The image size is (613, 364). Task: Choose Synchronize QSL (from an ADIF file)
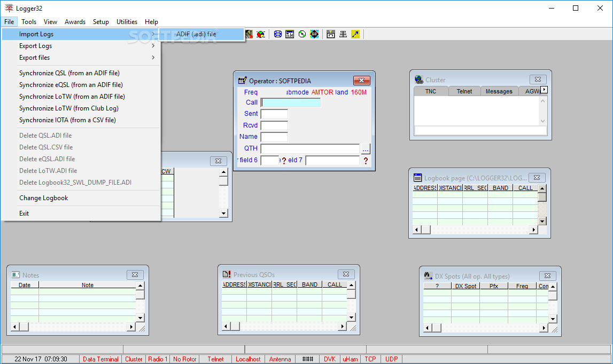tap(81, 73)
